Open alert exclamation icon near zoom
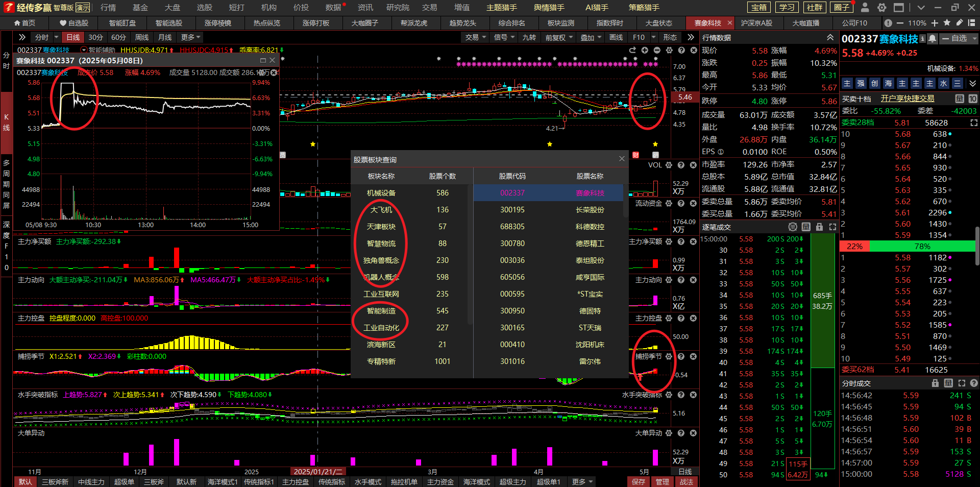Screen dimensions: 980x487 (888, 23)
